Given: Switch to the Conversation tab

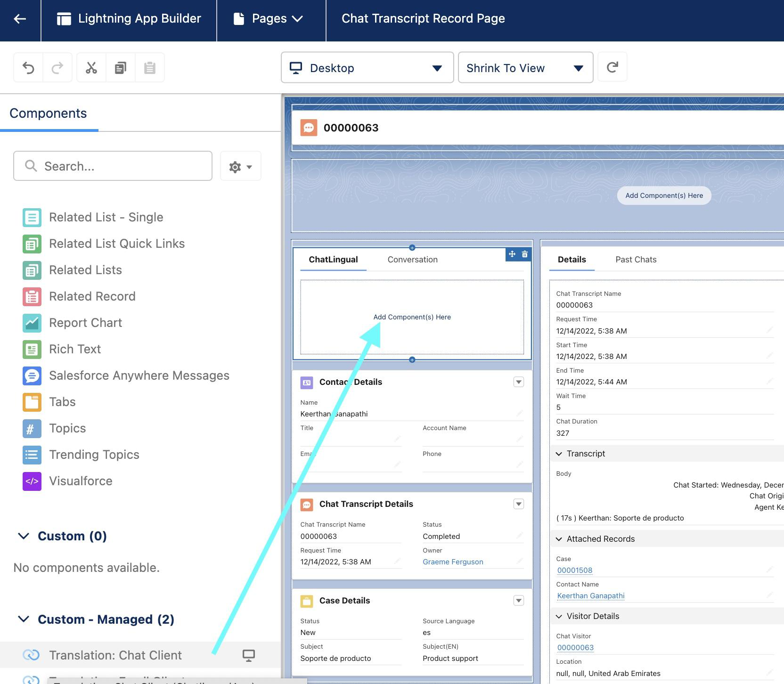Looking at the screenshot, I should [413, 260].
